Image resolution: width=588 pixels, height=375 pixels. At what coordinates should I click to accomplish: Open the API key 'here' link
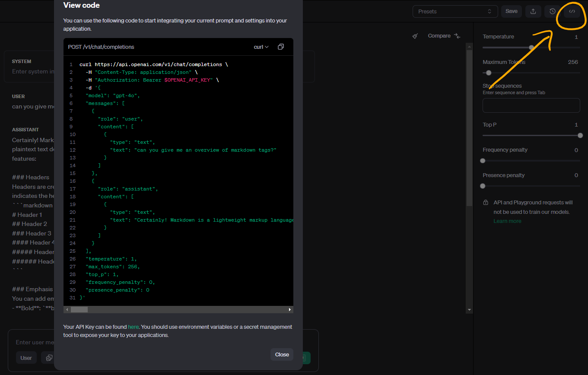[x=133, y=327]
